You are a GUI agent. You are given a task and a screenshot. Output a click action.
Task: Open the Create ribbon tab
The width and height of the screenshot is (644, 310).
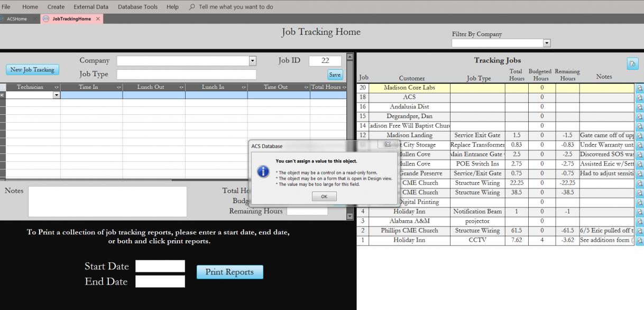coord(56,7)
